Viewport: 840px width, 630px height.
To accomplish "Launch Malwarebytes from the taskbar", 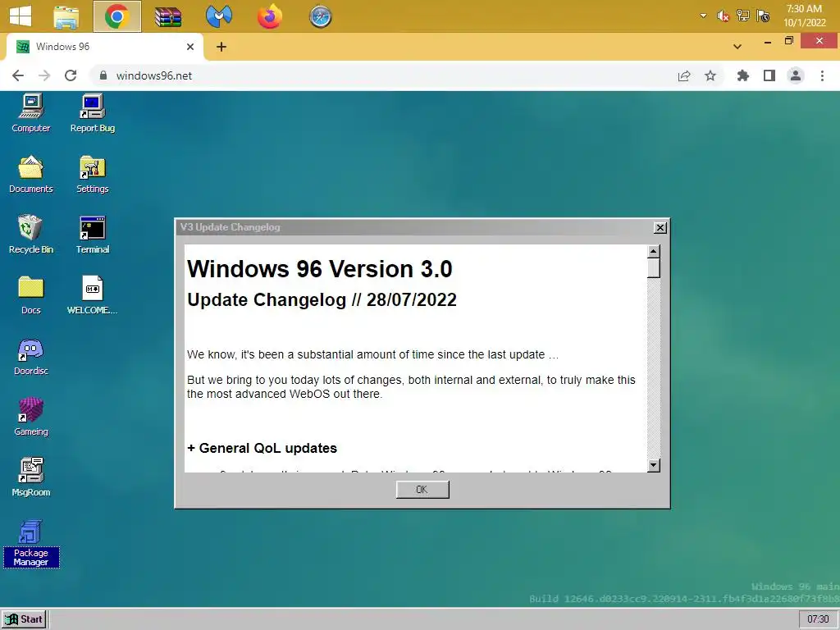I will [218, 16].
